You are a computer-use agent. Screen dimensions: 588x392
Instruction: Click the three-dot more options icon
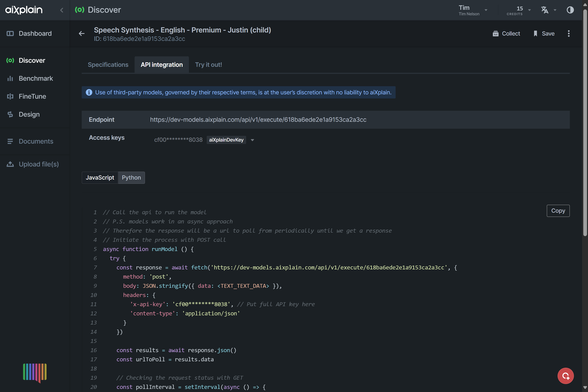click(x=569, y=33)
